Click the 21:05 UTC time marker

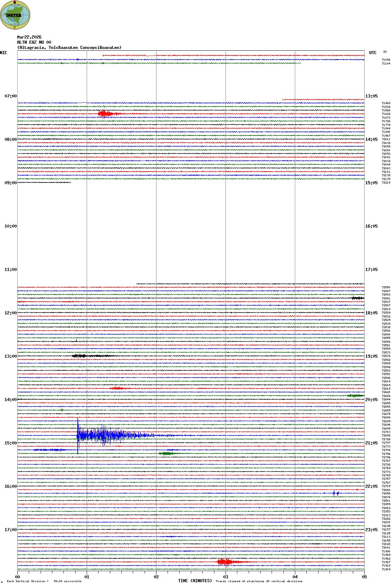(371, 443)
